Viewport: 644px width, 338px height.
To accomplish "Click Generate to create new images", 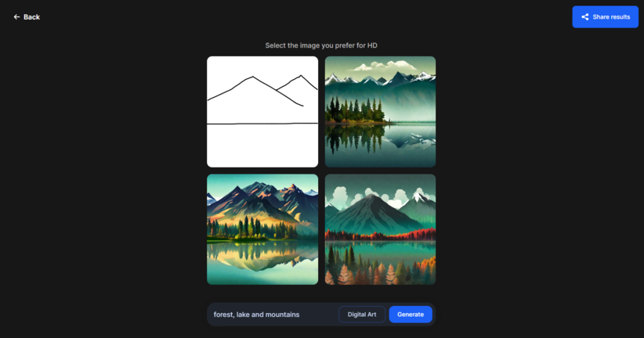I will coord(411,315).
